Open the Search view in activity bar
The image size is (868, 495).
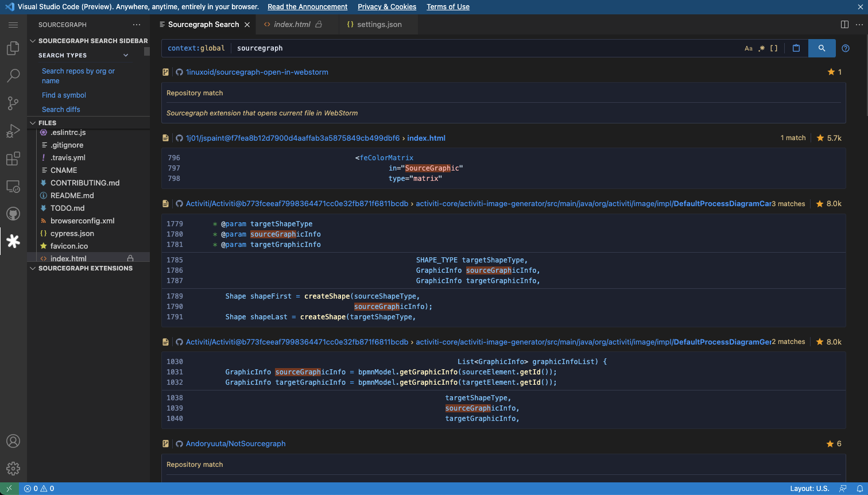tap(13, 76)
